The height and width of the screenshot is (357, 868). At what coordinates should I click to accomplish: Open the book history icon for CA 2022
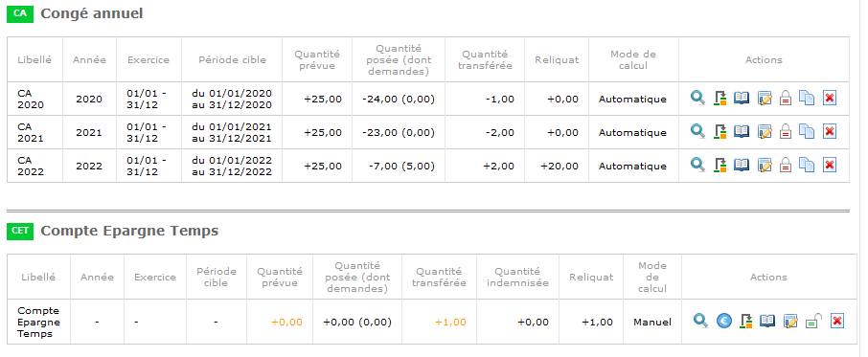[742, 165]
